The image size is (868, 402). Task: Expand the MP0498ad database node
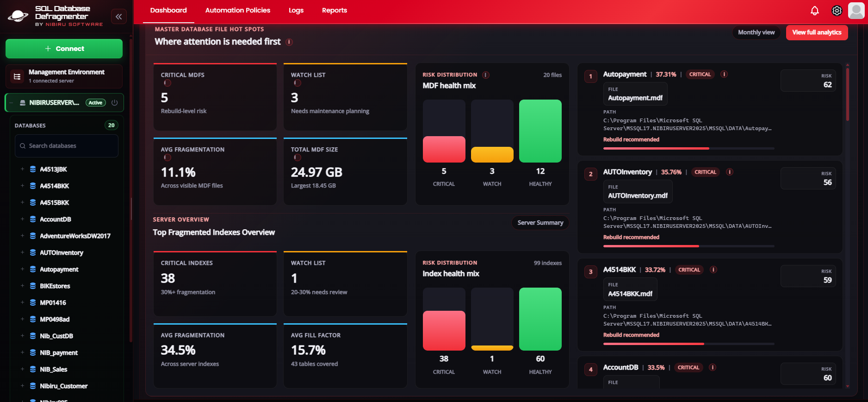[22, 319]
